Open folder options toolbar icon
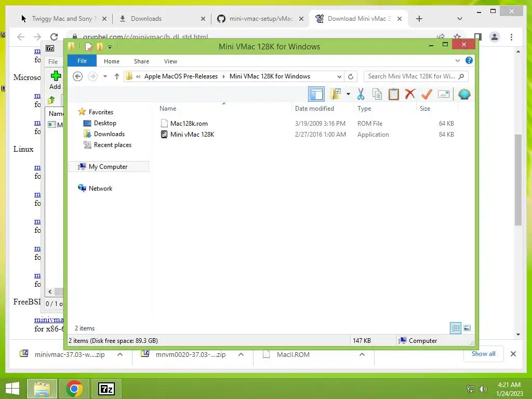Screen dimensions: 532x399 (335, 95)
